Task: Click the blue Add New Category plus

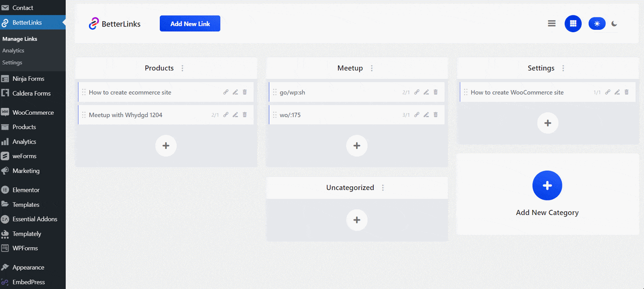Action: 547,186
